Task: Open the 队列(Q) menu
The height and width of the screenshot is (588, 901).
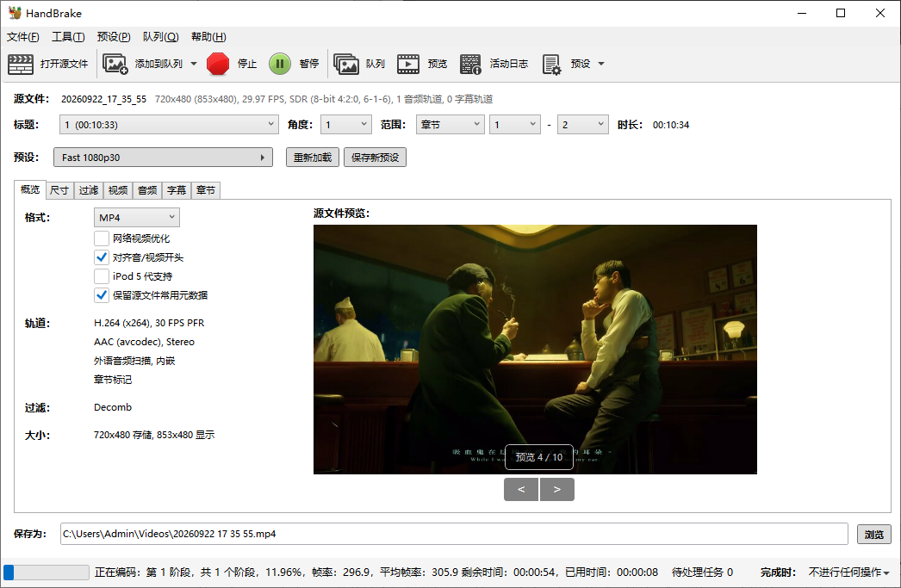Action: (x=161, y=37)
